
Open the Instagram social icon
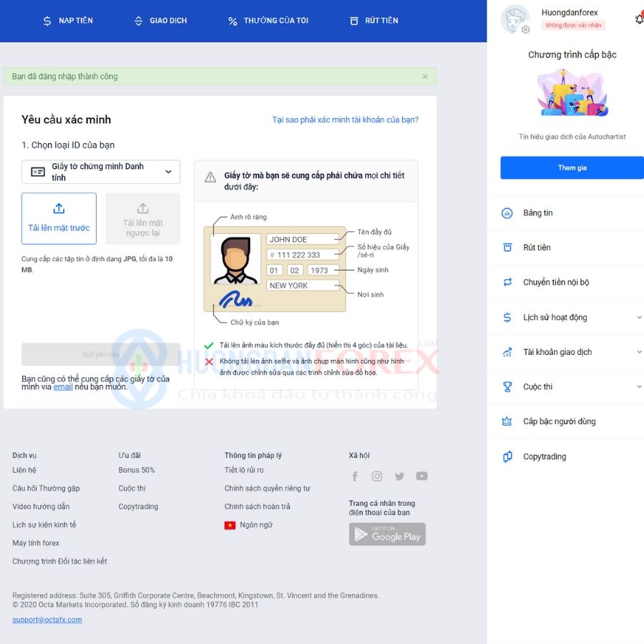(377, 476)
